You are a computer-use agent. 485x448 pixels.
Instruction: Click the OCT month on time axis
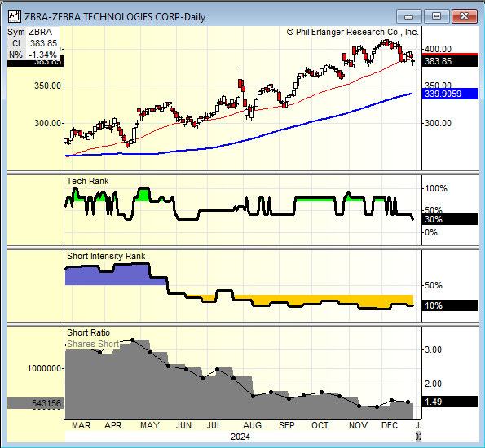coord(320,425)
